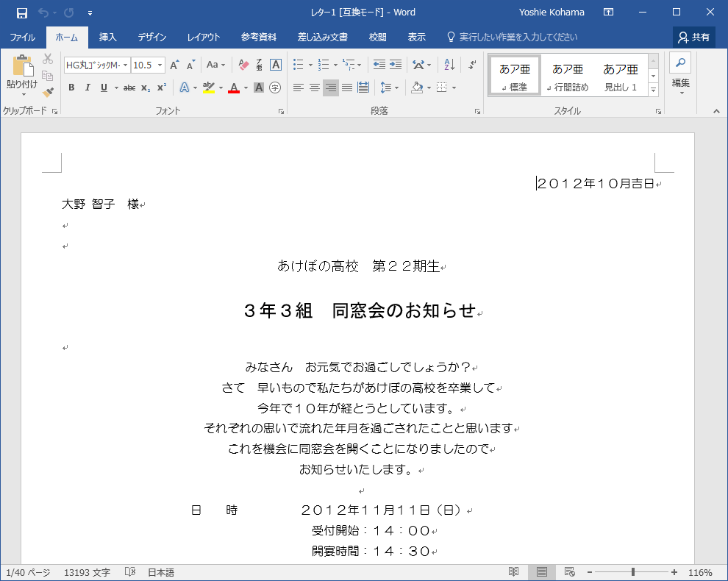Viewport: 728px width, 581px height.
Task: Decrease font size with shrink font icon
Action: pos(190,65)
